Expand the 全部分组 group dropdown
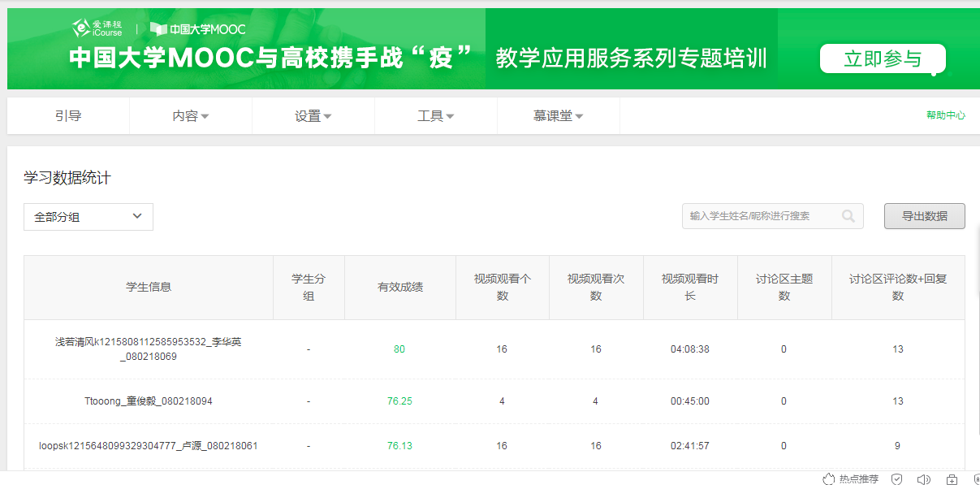980x485 pixels. click(x=89, y=217)
